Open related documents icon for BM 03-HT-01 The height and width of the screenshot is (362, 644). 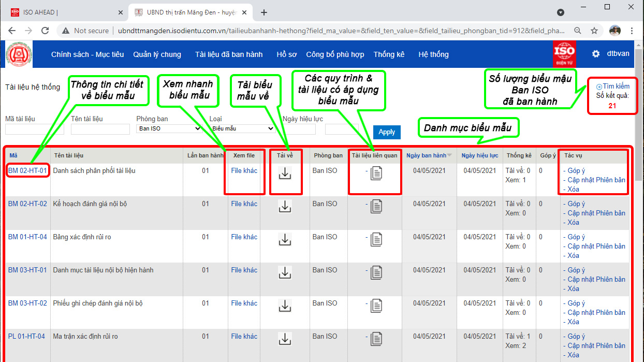(376, 273)
